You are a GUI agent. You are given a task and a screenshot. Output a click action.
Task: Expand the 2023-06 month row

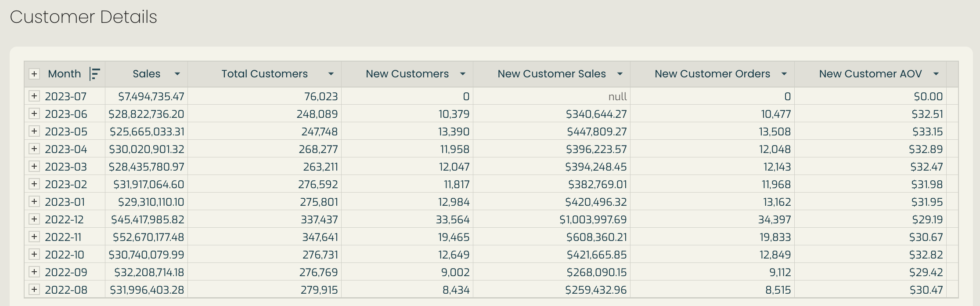(x=34, y=113)
